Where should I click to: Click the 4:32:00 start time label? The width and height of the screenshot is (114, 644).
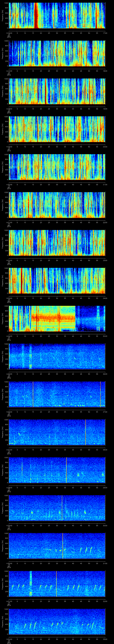[x=9, y=639]
